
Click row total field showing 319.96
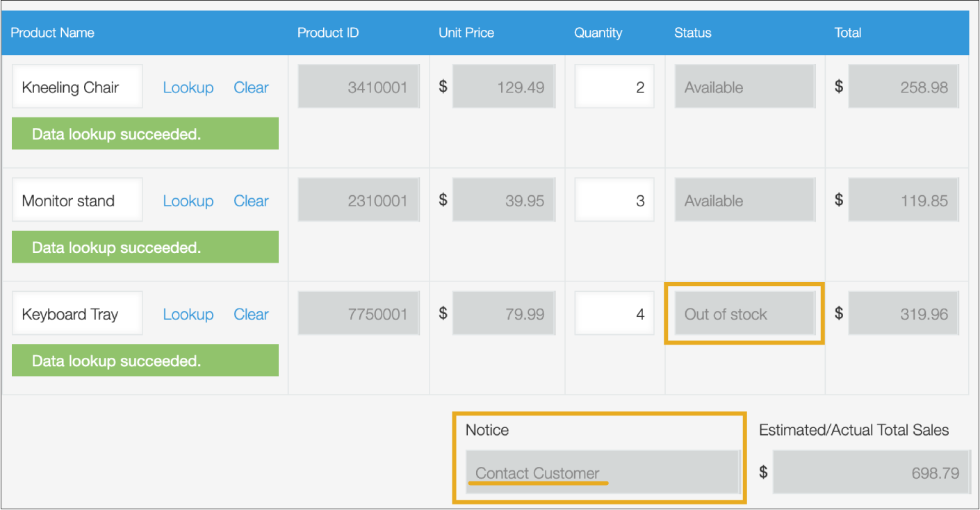(x=903, y=313)
